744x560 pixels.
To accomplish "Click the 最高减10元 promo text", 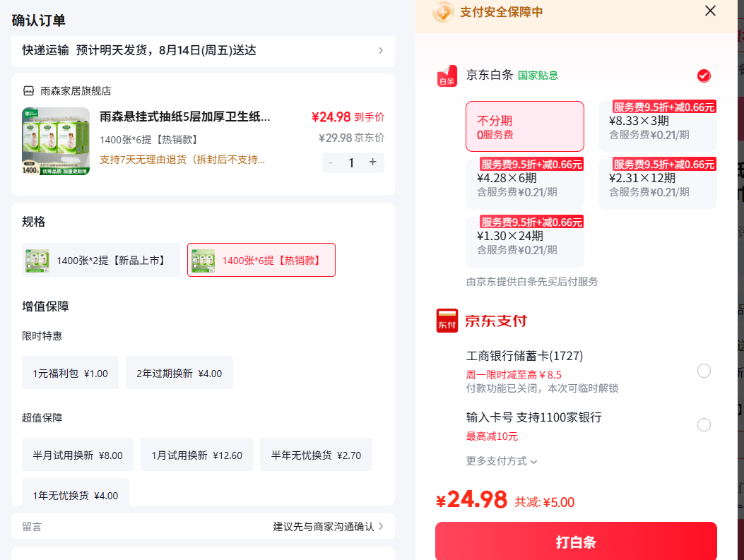I will 492,436.
